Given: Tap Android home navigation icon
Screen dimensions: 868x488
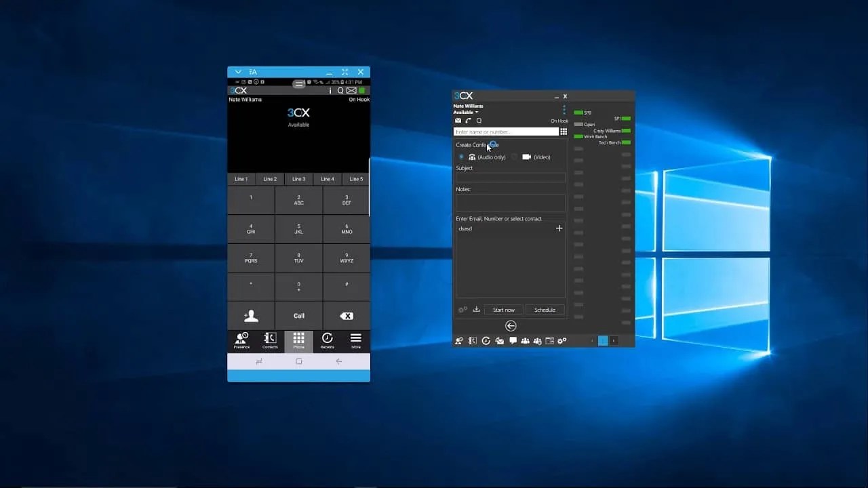Looking at the screenshot, I should click(x=298, y=361).
